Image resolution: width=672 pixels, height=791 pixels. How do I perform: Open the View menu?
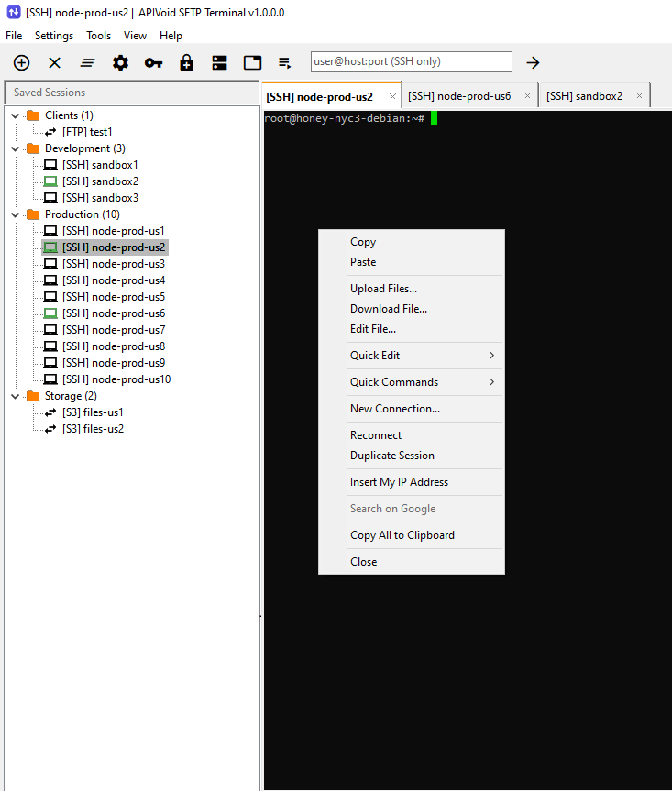pos(135,36)
